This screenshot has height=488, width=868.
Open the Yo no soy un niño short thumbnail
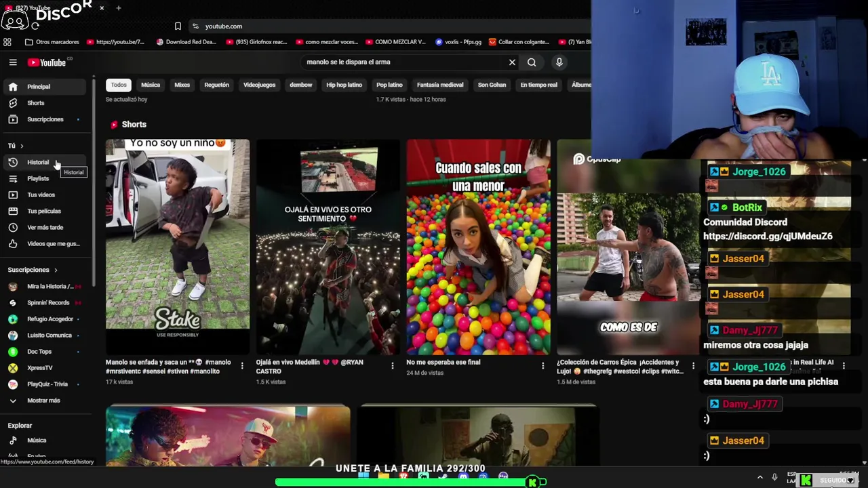point(178,247)
